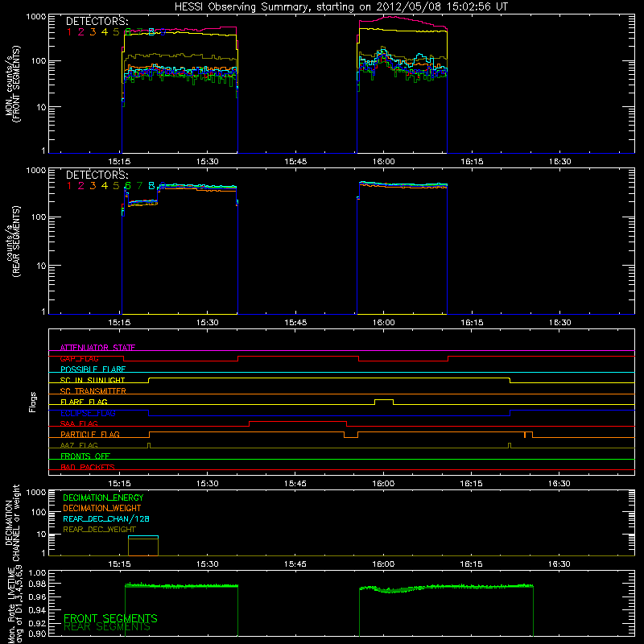Click the DECIMATION_ENERGY legend entry
This screenshot has width=644, height=644.
(x=103, y=497)
